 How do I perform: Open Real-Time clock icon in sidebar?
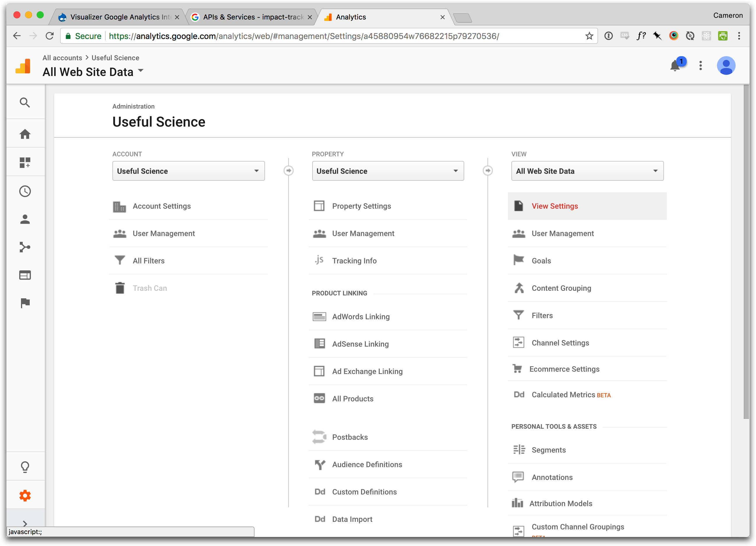coord(25,191)
